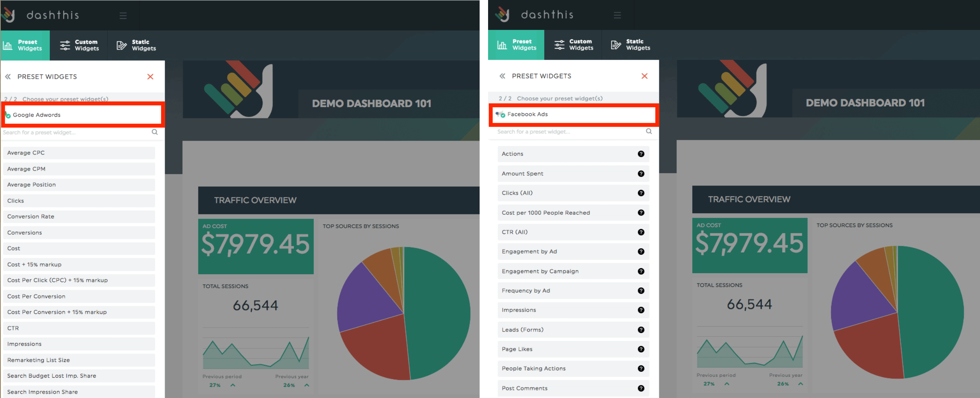
Task: Go back with double chevron in left panel
Action: [x=8, y=77]
